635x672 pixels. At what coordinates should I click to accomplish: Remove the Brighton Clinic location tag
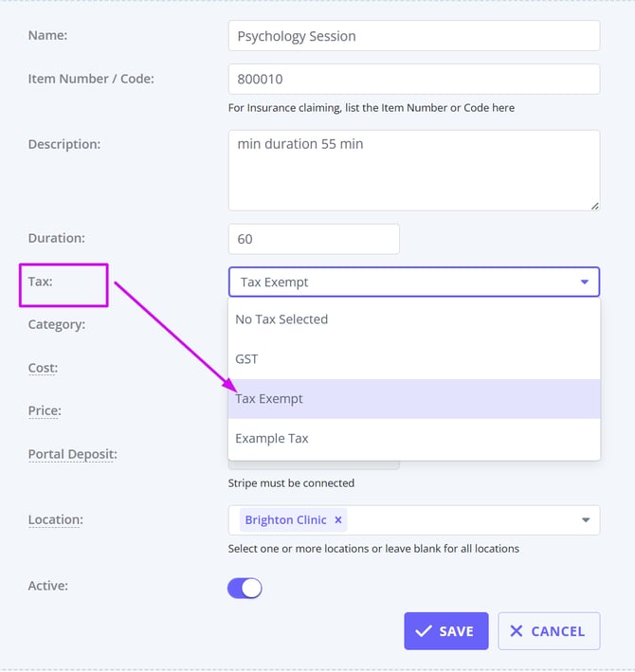pos(338,520)
